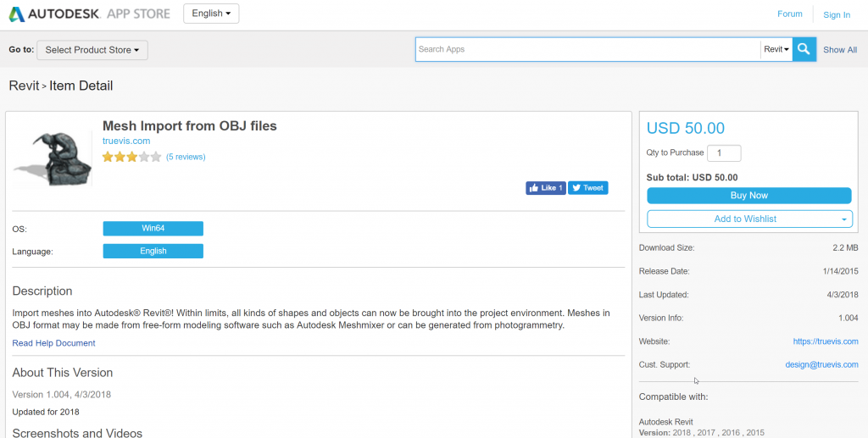Click the Twitter Tweet button
This screenshot has height=438, width=868.
[587, 188]
